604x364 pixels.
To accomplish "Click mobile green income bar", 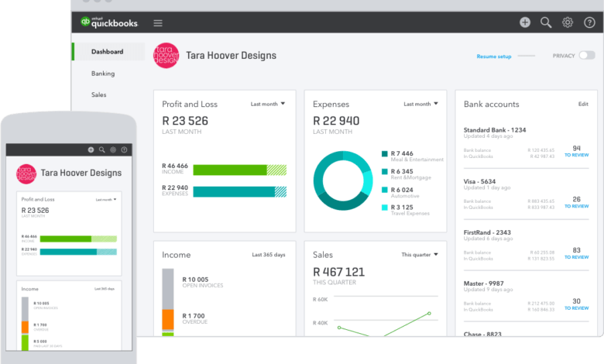I will pyautogui.click(x=78, y=239).
